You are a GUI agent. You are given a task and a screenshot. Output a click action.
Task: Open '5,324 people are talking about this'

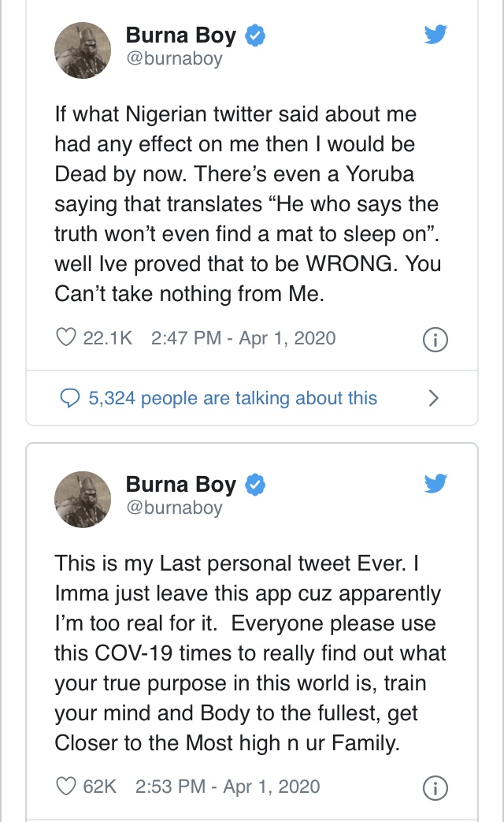pos(232,398)
